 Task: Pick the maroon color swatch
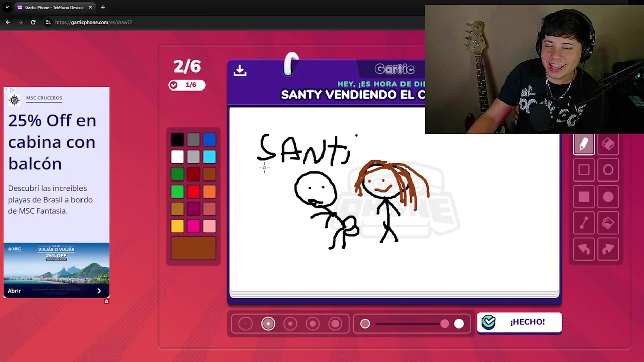[x=193, y=209]
